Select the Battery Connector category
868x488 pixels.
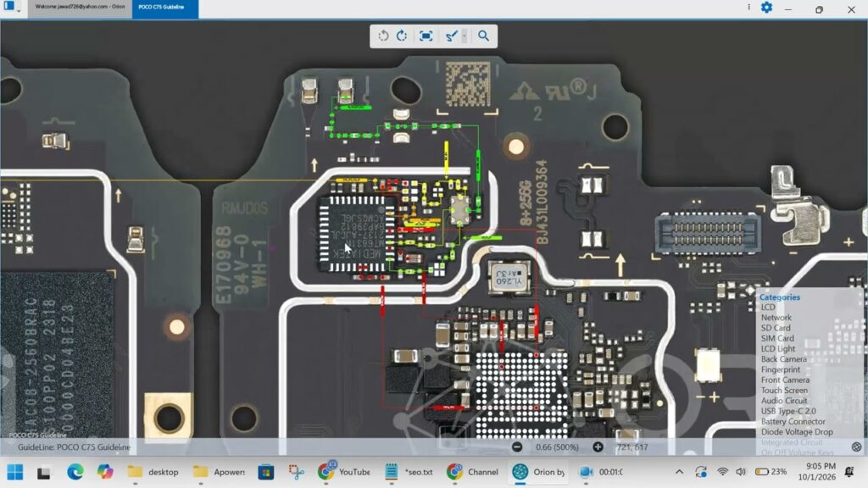click(793, 422)
